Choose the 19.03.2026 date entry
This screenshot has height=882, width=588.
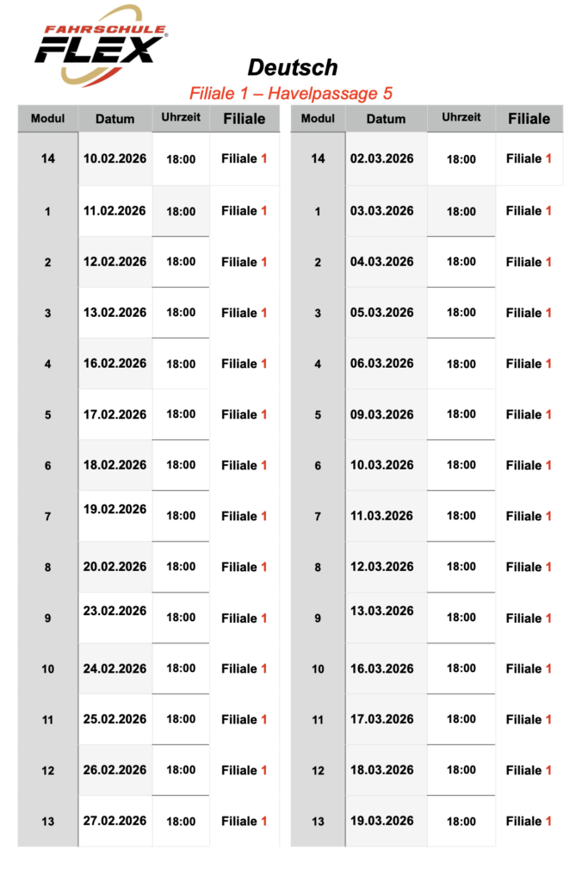click(382, 821)
